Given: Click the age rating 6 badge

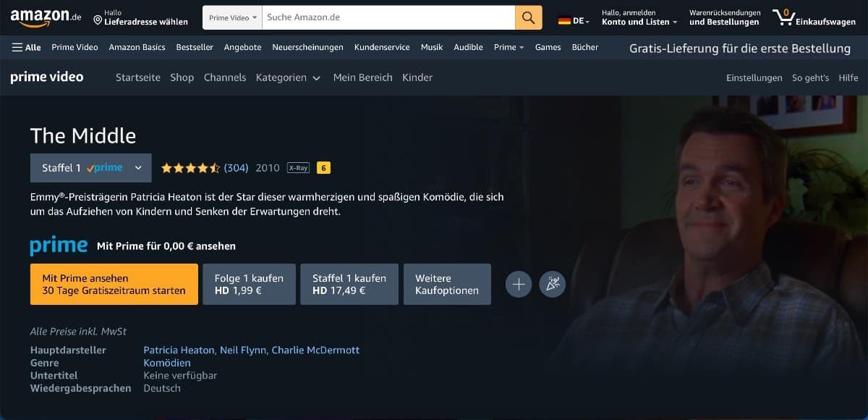Looking at the screenshot, I should pos(323,168).
